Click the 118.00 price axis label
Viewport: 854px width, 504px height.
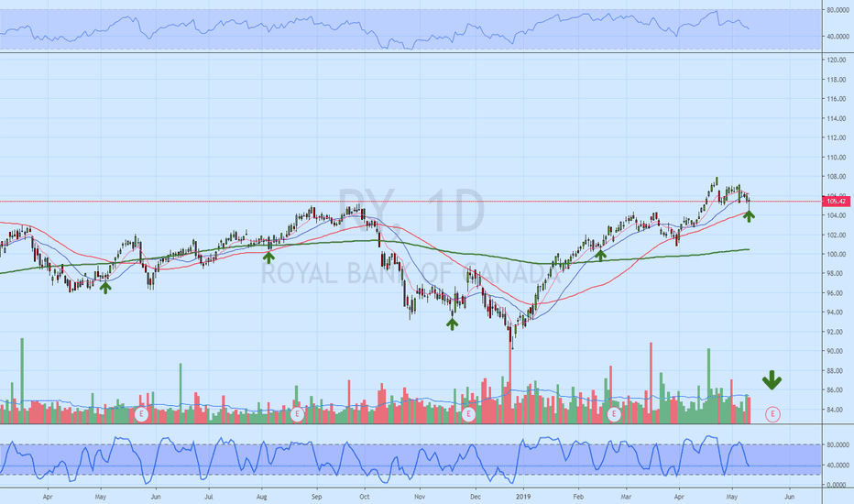(837, 80)
